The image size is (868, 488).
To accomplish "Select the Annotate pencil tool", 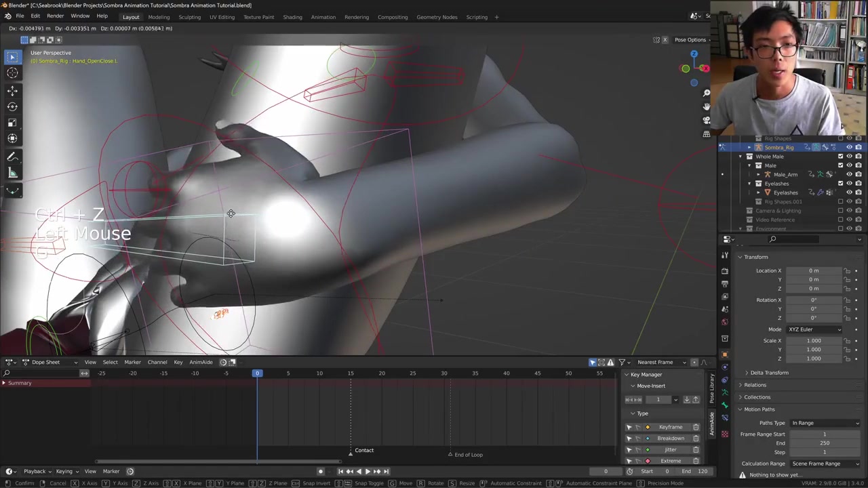I will 12,157.
